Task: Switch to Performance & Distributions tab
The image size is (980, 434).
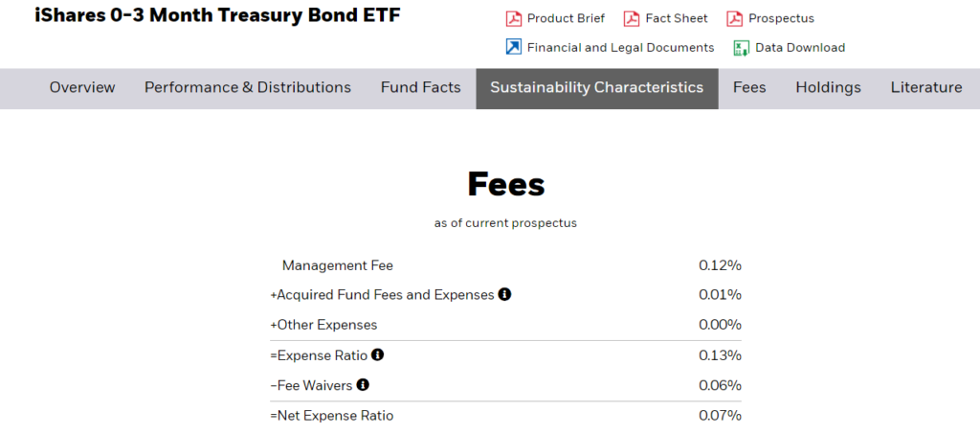Action: coord(248,88)
